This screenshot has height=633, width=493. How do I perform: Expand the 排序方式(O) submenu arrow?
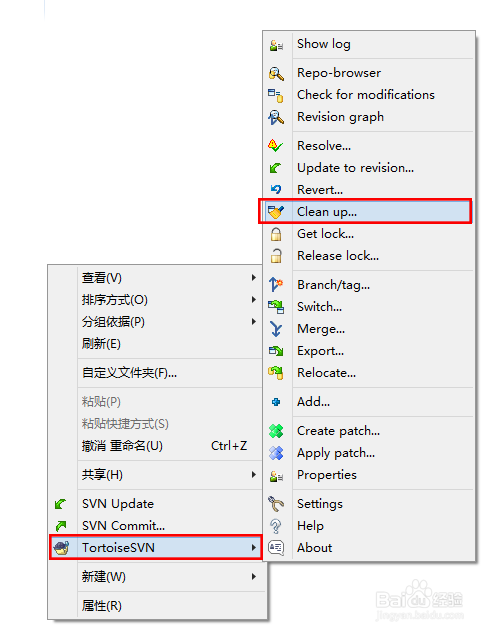coord(254,300)
